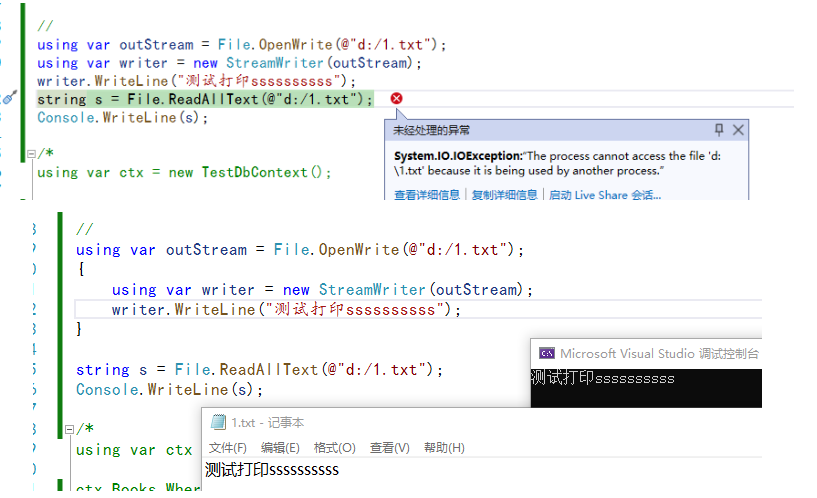Open Notepad 帮助(H) menu
Viewport: 817px width, 498px height.
pos(444,447)
